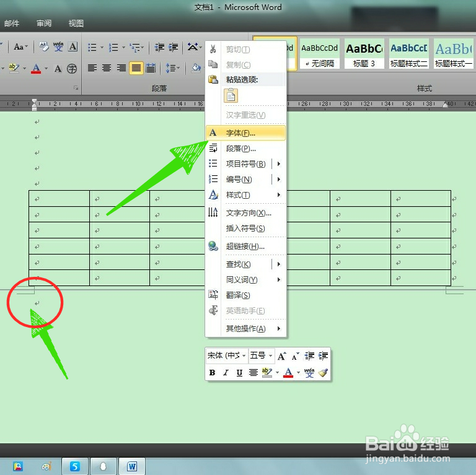Select 文字方向(X)... in context menu
Image resolution: width=476 pixels, height=475 pixels.
coord(245,213)
